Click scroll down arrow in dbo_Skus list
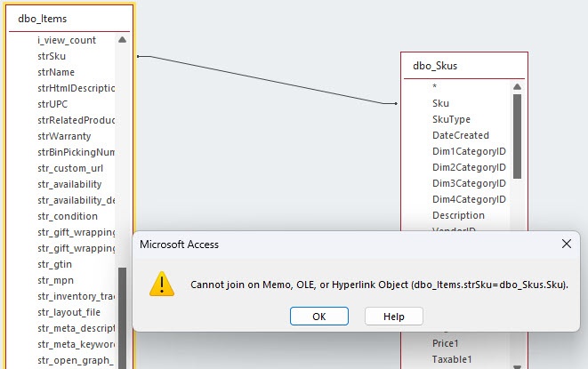 coord(517,366)
